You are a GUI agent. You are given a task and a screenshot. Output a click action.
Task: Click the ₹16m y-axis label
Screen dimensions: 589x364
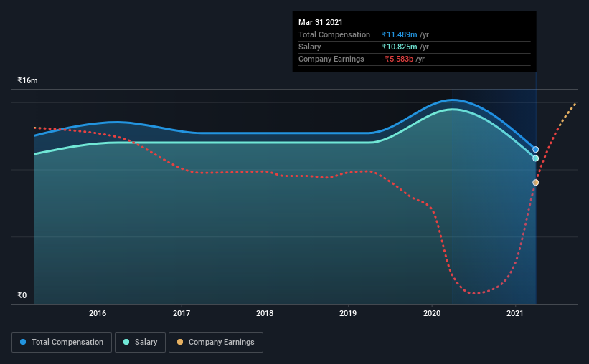click(x=27, y=80)
